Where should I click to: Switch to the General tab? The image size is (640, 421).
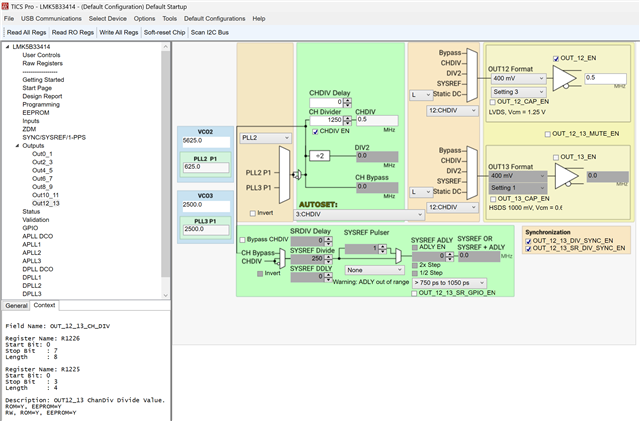point(16,305)
